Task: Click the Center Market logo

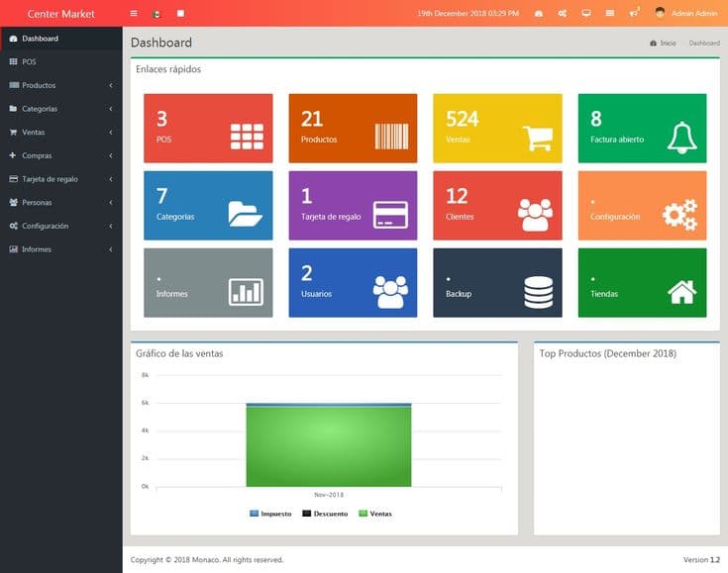Action: (x=60, y=14)
